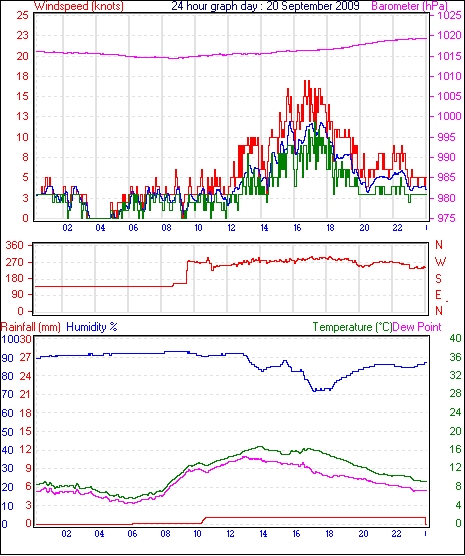Click the S compass direction label
This screenshot has height=556, width=465.
439,279
